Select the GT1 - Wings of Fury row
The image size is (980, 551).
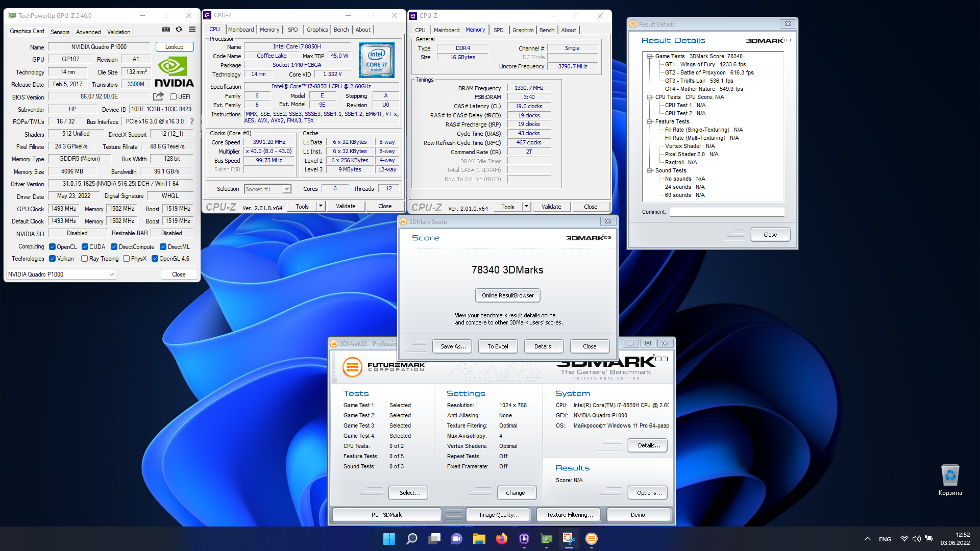[705, 64]
